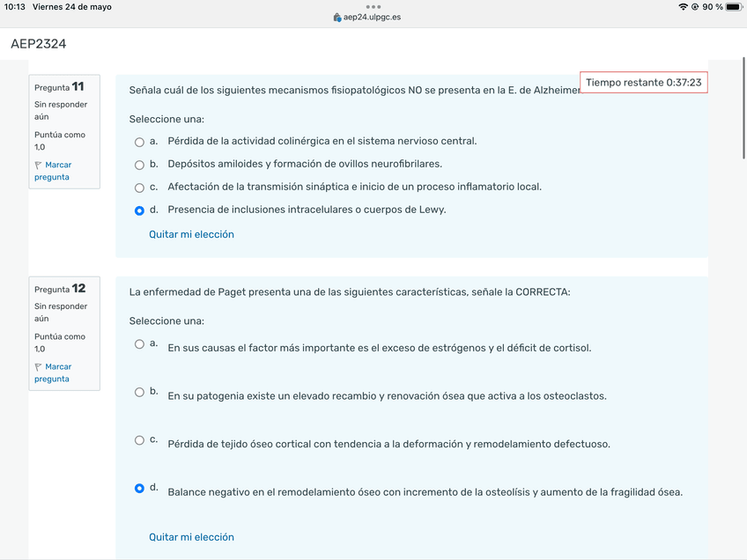Click answer text 'Pérdida de la actividad colinérgica'
Viewport: 747px width, 560px height.
[322, 141]
